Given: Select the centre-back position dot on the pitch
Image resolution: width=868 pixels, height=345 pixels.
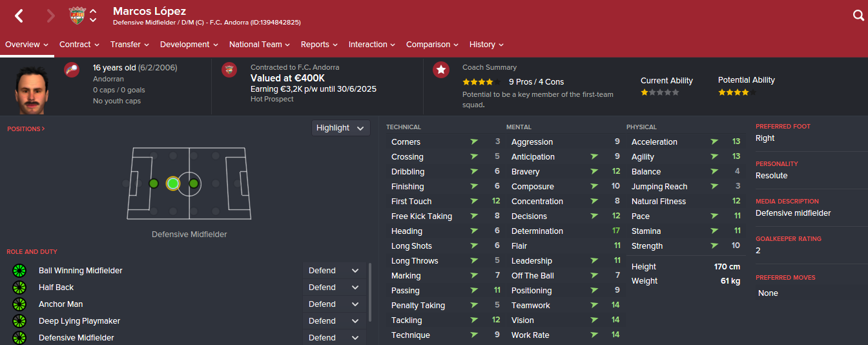Looking at the screenshot, I should coord(154,183).
